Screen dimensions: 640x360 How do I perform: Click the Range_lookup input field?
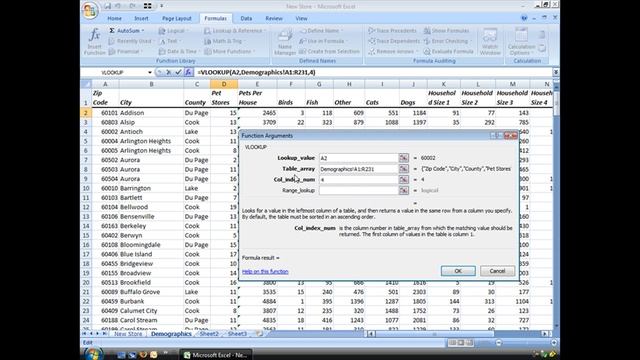(x=358, y=190)
